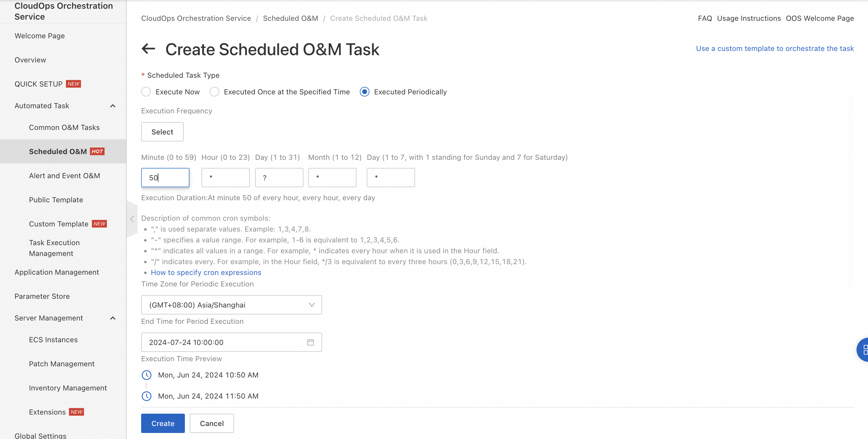Open the calendar icon in End Time field
Screen dimensions: 868x439
click(x=310, y=342)
